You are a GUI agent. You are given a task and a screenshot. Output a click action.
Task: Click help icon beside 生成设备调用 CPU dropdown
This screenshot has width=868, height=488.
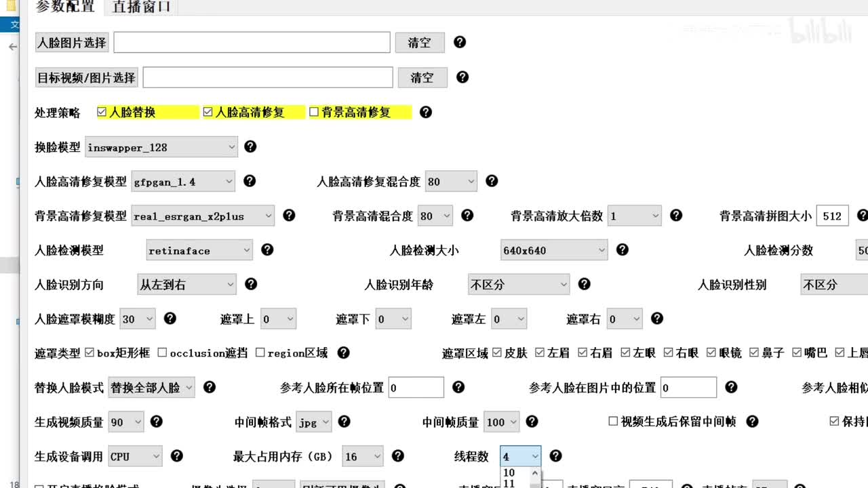(x=177, y=456)
